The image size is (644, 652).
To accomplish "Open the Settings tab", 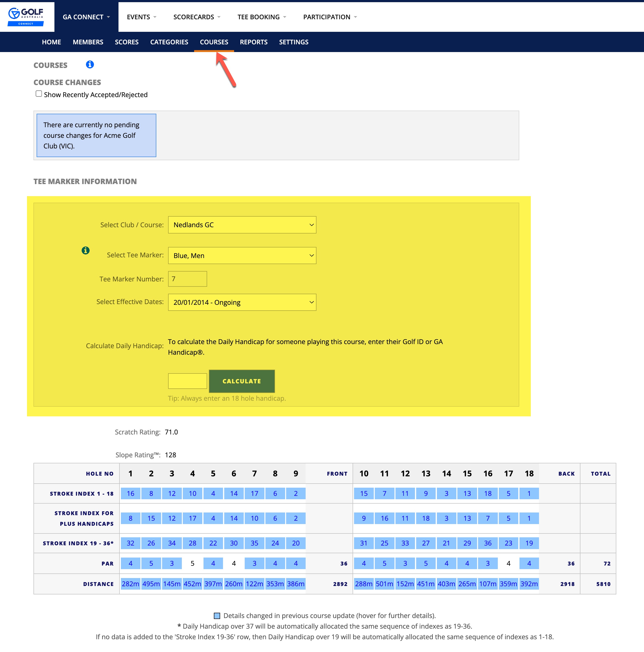I will tap(294, 42).
